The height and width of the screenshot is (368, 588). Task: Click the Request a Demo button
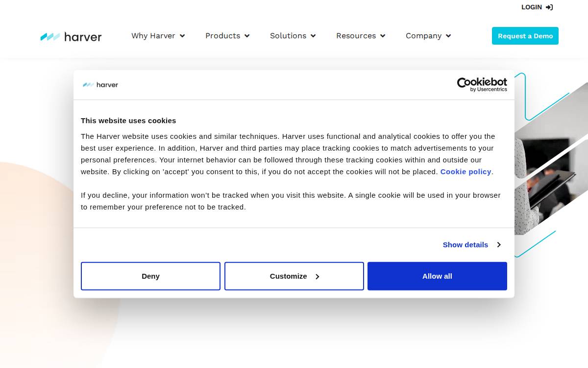[x=525, y=36]
